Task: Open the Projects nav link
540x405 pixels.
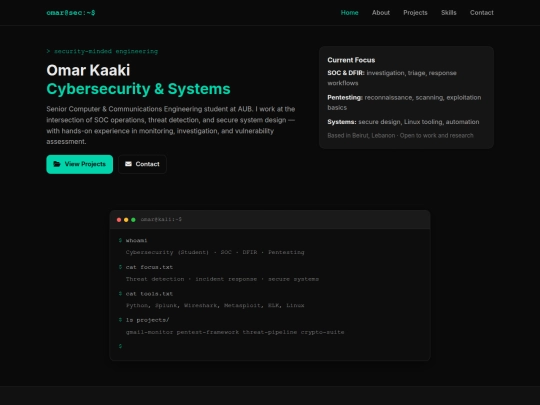Action: tap(415, 13)
